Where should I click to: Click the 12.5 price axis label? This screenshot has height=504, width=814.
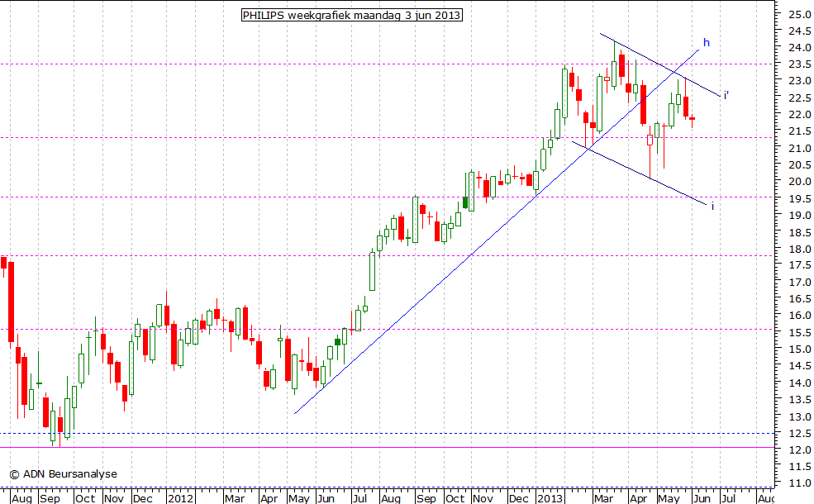pos(799,434)
